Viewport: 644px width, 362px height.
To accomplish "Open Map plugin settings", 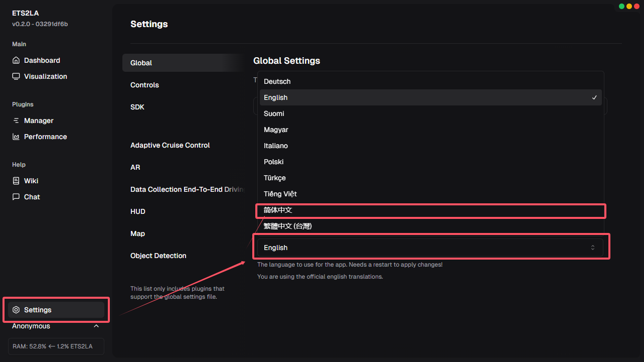I will pos(184,233).
